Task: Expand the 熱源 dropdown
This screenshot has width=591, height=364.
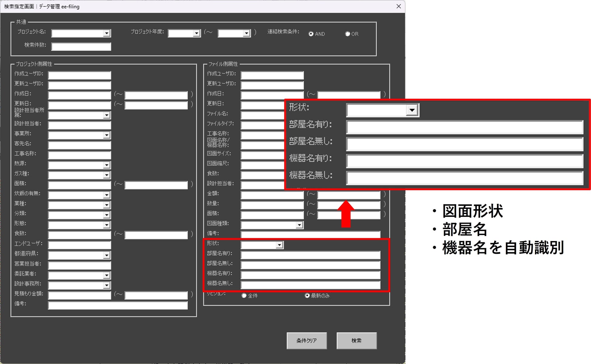Action: (106, 165)
